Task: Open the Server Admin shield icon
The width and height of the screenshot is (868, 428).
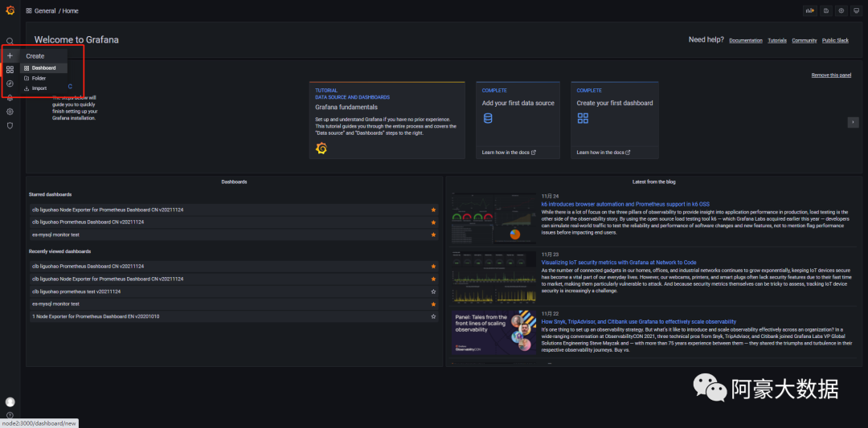Action: (x=10, y=125)
